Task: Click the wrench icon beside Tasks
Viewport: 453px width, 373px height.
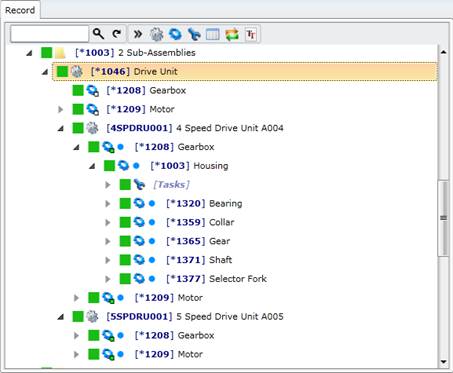Action: coord(139,185)
